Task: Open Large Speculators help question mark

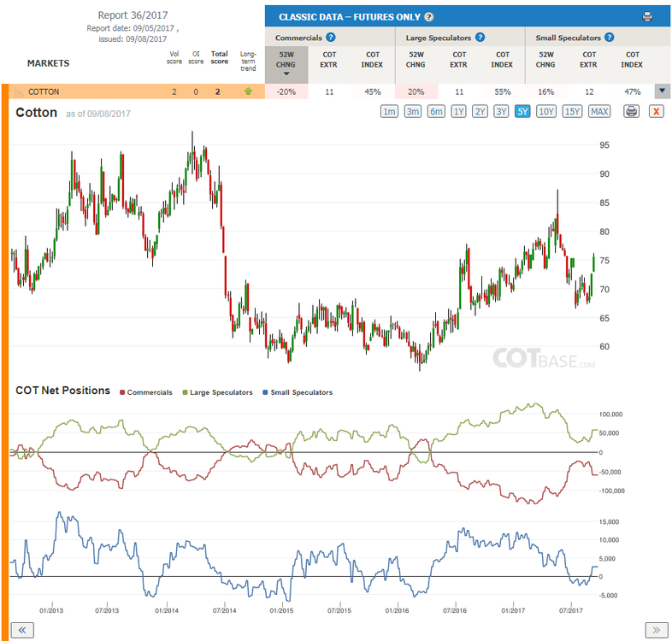Action: (480, 38)
